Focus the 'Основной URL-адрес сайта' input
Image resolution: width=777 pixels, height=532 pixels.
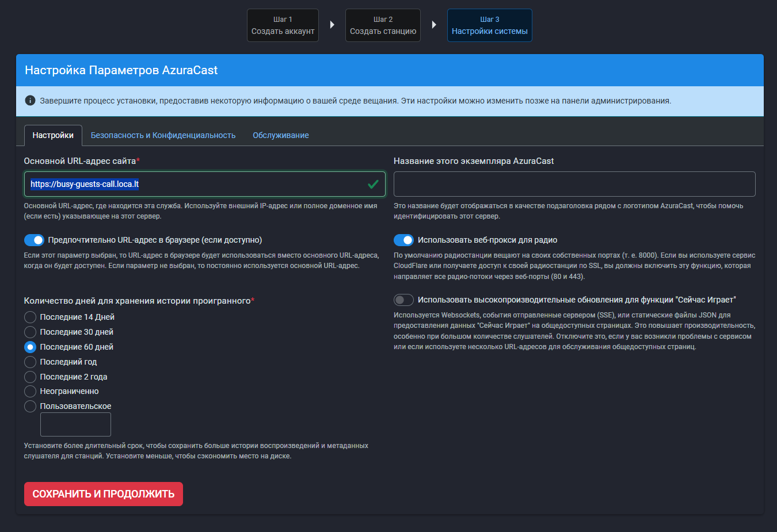205,184
